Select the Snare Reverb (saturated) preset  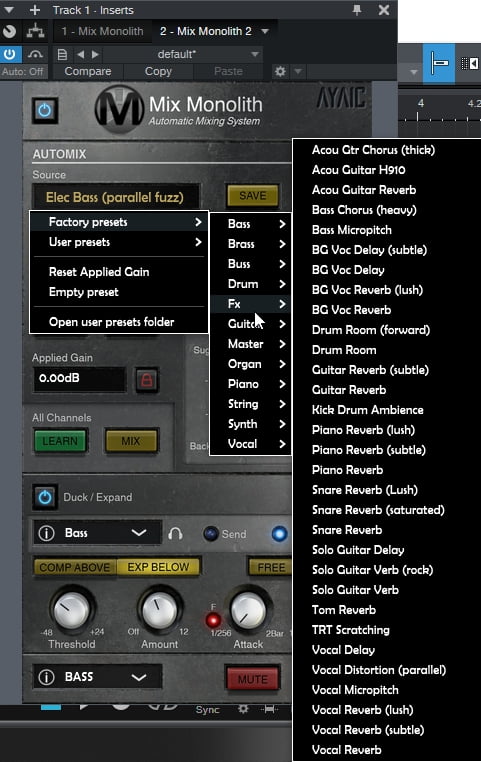click(378, 510)
